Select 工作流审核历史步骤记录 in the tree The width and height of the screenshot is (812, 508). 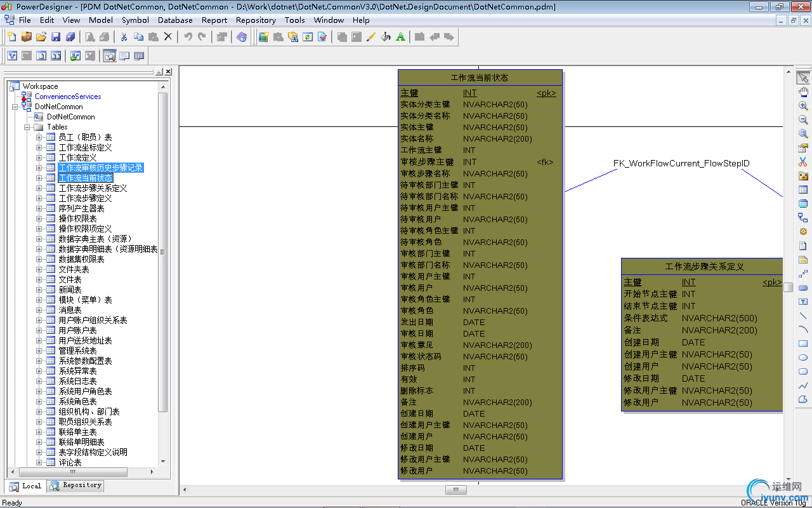click(x=101, y=168)
